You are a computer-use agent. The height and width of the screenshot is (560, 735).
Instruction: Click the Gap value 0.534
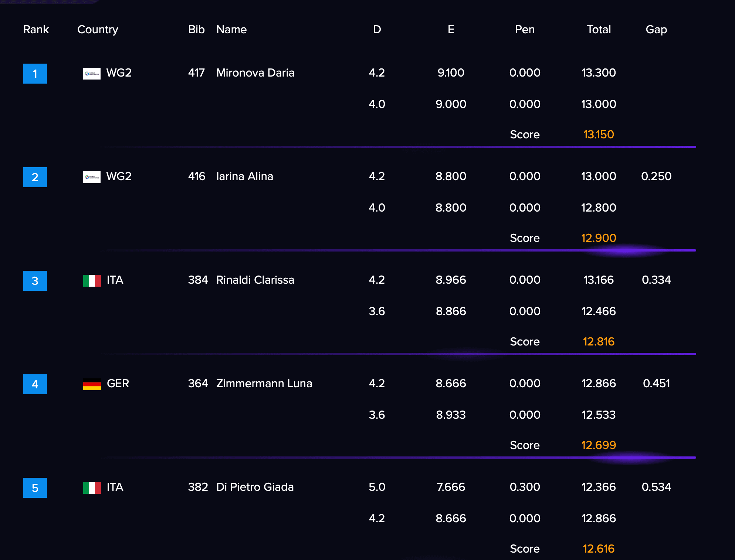pyautogui.click(x=656, y=487)
